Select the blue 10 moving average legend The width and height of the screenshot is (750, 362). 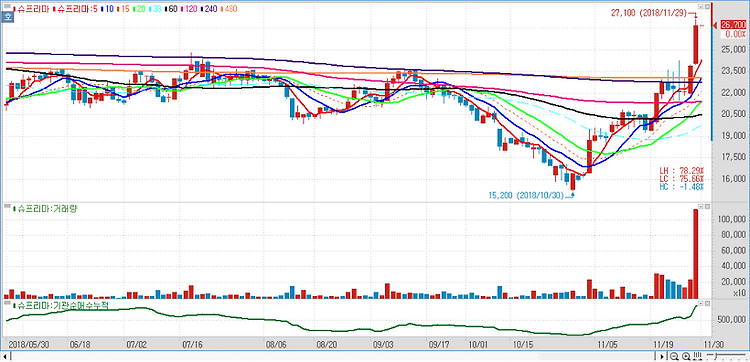click(x=106, y=9)
